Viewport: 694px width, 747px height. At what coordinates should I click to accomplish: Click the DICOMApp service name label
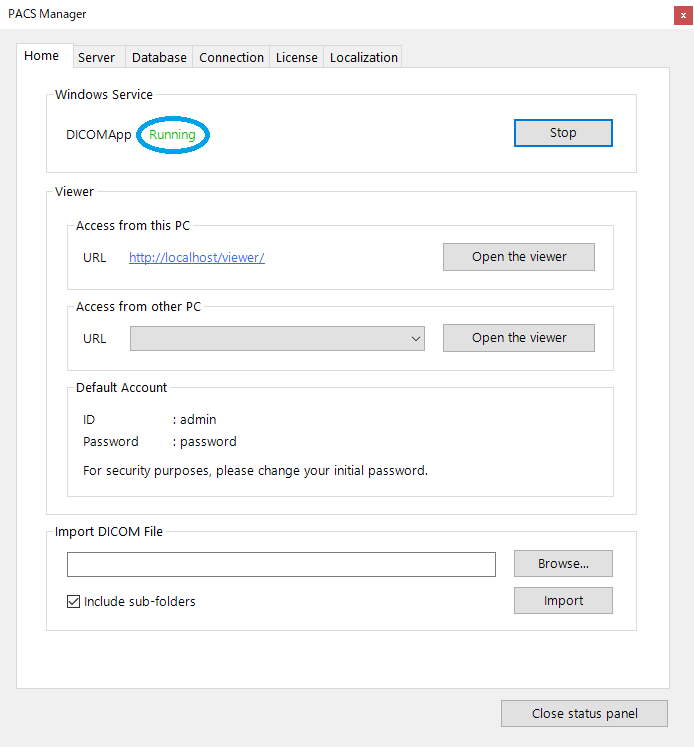[x=99, y=135]
